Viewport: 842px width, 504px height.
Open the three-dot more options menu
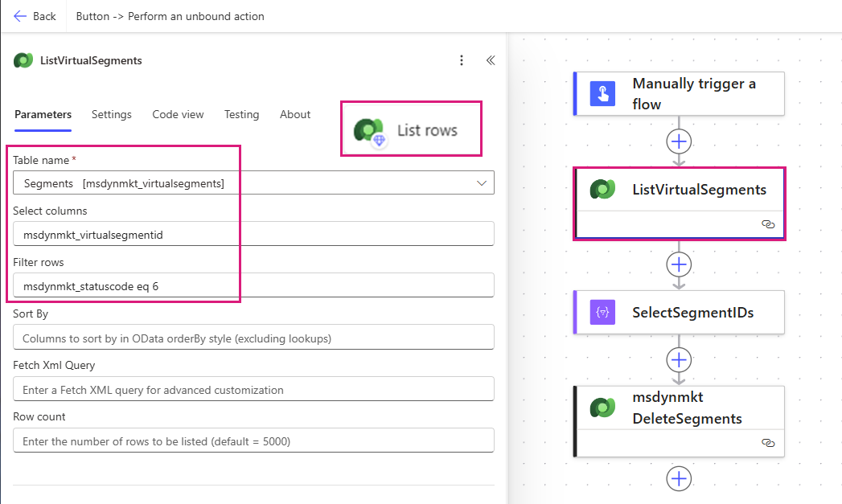462,60
